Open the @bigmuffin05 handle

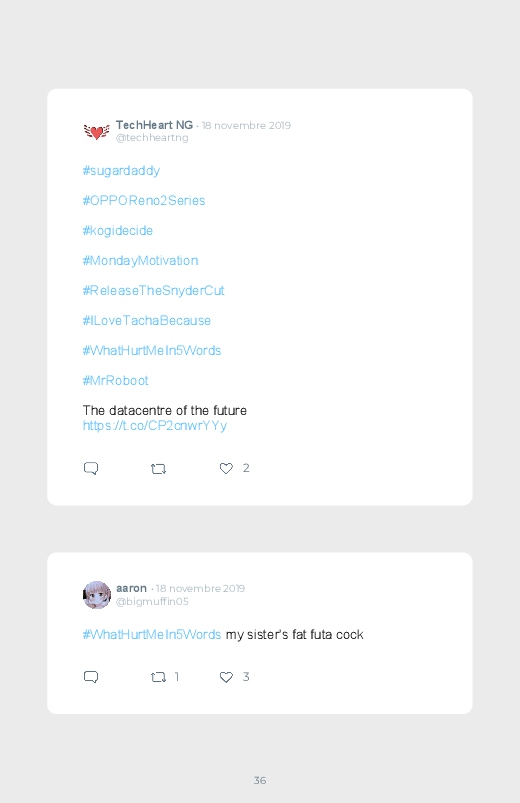click(152, 601)
